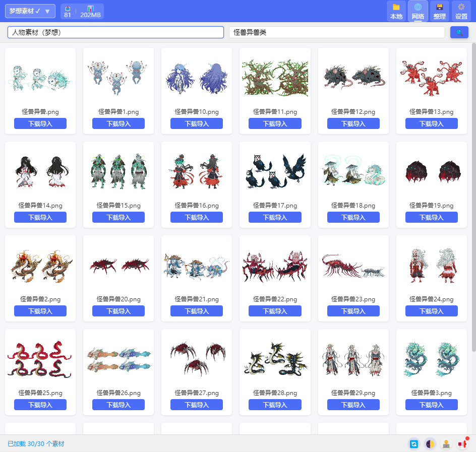Download 怪兽异兽29.png via 下载导入
476x452 pixels.
353,405
